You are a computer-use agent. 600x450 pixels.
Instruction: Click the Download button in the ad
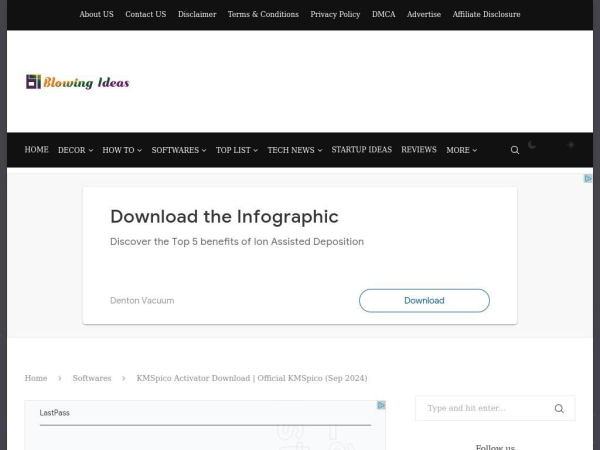coord(424,300)
